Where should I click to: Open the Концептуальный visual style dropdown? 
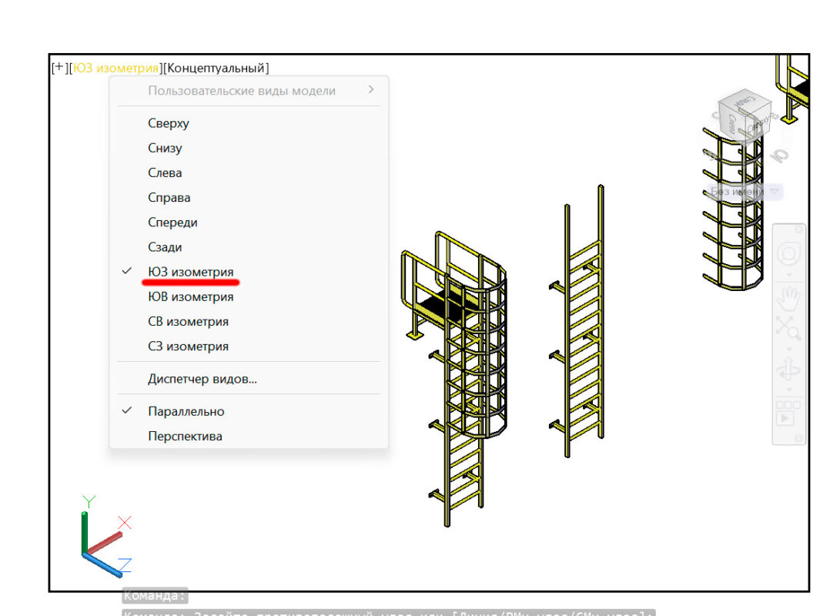click(217, 68)
